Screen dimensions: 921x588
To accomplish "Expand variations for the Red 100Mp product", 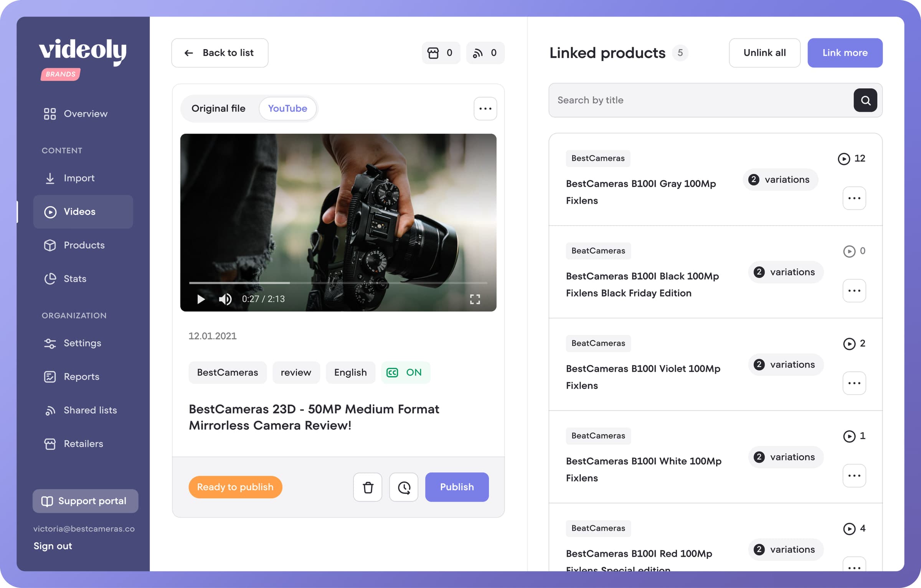I will (x=786, y=549).
